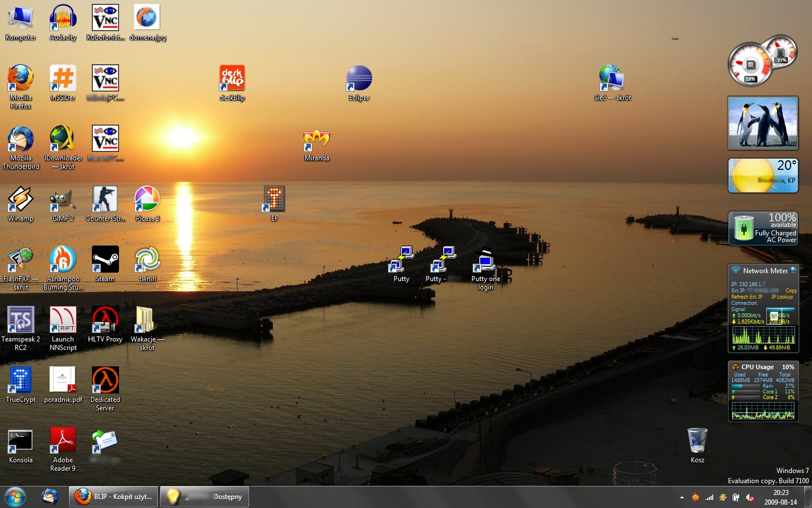812x508 pixels.
Task: Click the penguin slideshow gadget picture
Action: [x=762, y=122]
